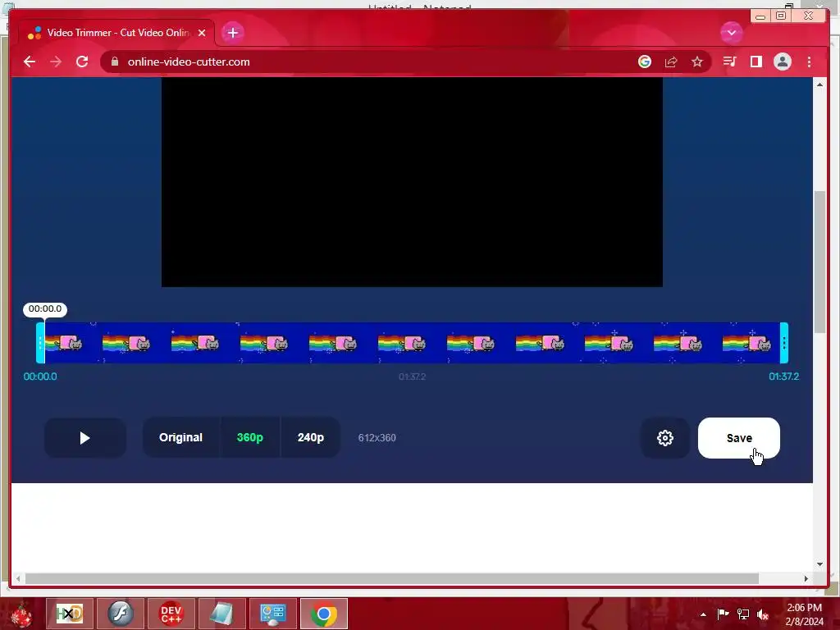Image resolution: width=840 pixels, height=630 pixels.
Task: Click the page vertical scrollbar thumb
Action: coord(819,262)
